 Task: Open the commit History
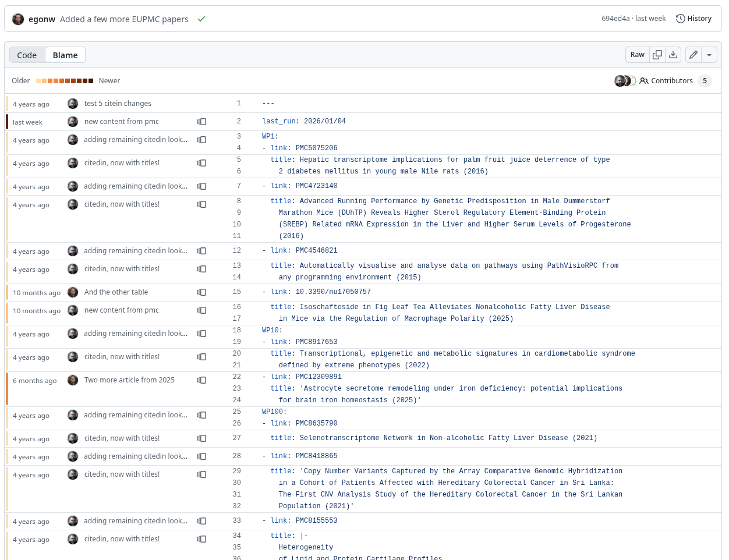pyautogui.click(x=693, y=19)
